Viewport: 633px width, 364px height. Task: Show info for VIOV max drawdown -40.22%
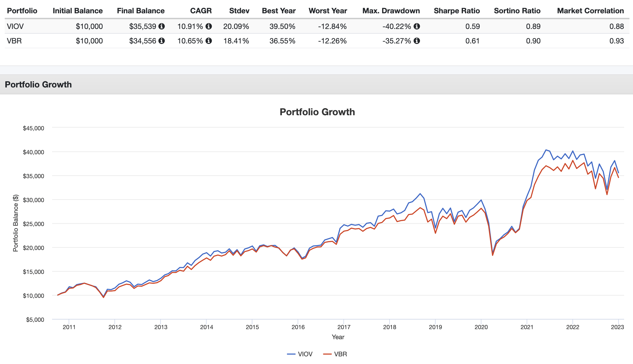click(417, 26)
